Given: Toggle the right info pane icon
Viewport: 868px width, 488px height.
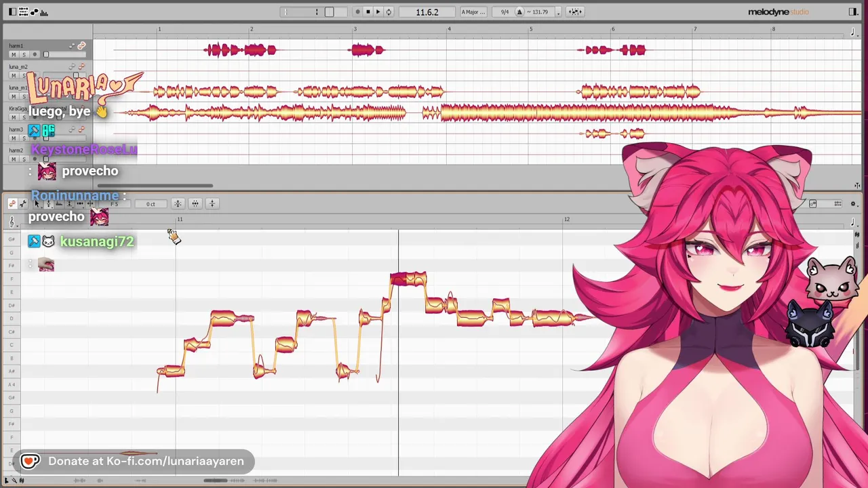Looking at the screenshot, I should 853,12.
